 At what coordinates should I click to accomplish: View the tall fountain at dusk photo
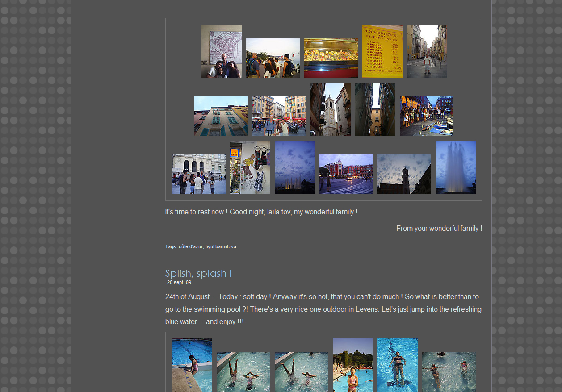455,167
